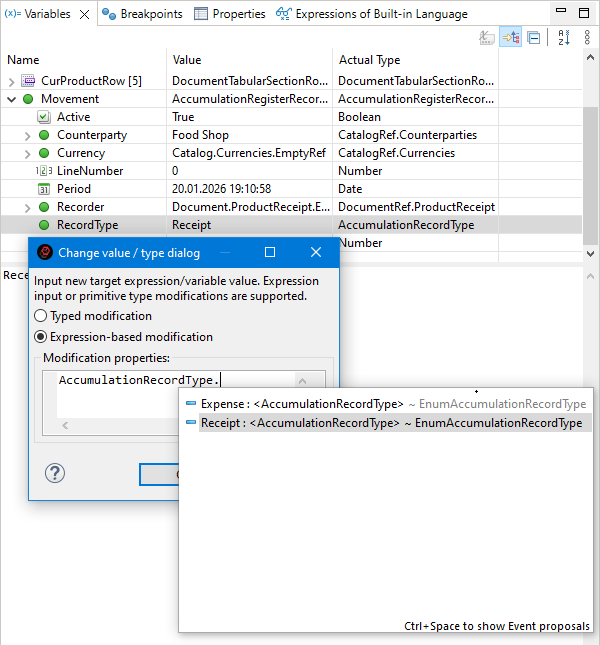This screenshot has height=645, width=600.
Task: Choose the Expense autocomplete proposal
Action: pyautogui.click(x=300, y=404)
